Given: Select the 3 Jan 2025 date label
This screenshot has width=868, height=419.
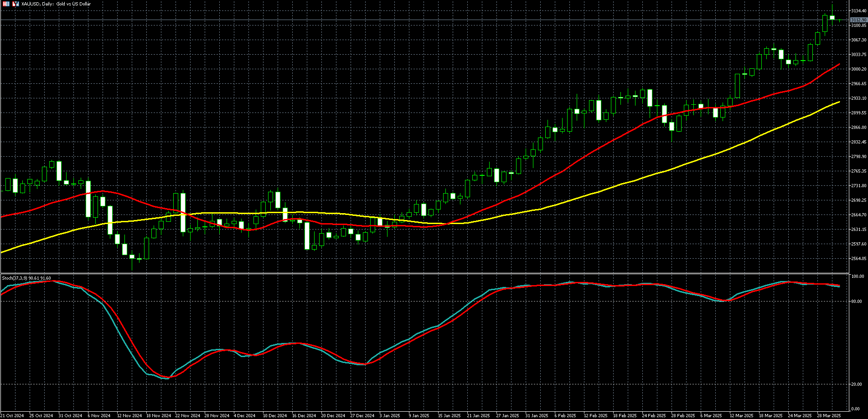Looking at the screenshot, I should point(390,416).
